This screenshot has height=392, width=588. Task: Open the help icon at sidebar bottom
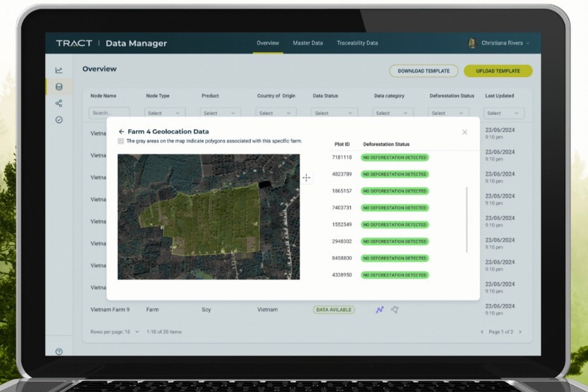pos(58,351)
